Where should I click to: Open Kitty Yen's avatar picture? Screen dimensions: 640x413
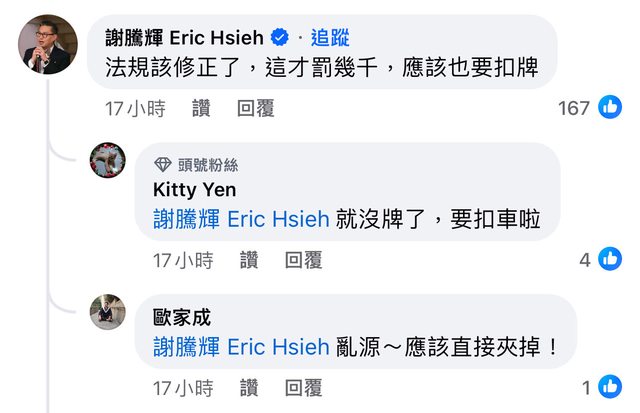pyautogui.click(x=107, y=160)
